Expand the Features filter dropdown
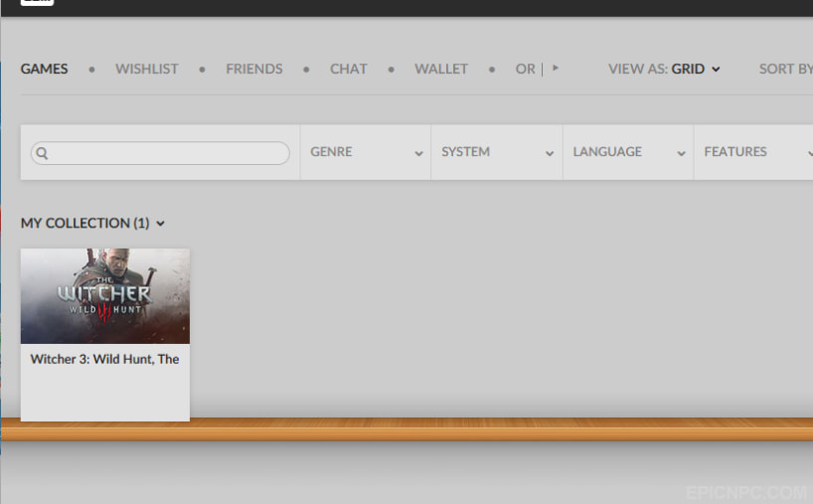The height and width of the screenshot is (504, 813). tap(754, 152)
